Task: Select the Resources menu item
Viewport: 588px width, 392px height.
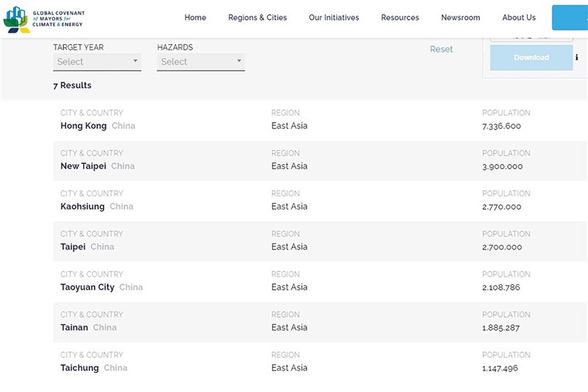Action: click(400, 18)
